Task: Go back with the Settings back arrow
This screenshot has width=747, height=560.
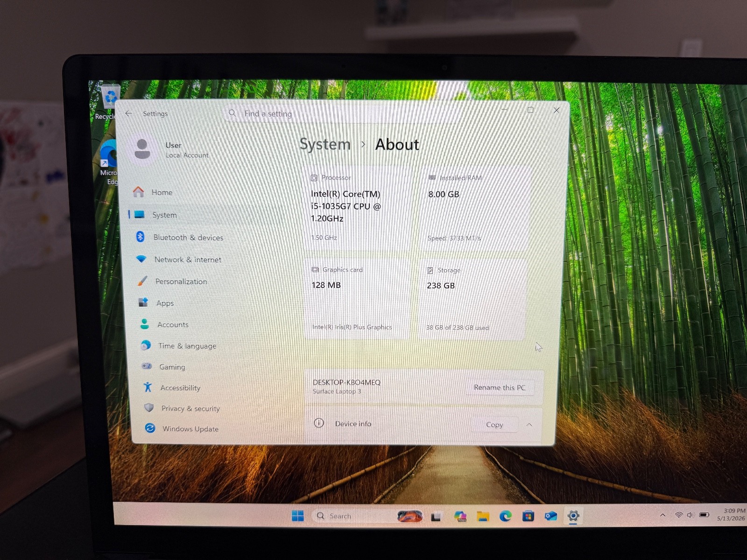Action: point(129,113)
